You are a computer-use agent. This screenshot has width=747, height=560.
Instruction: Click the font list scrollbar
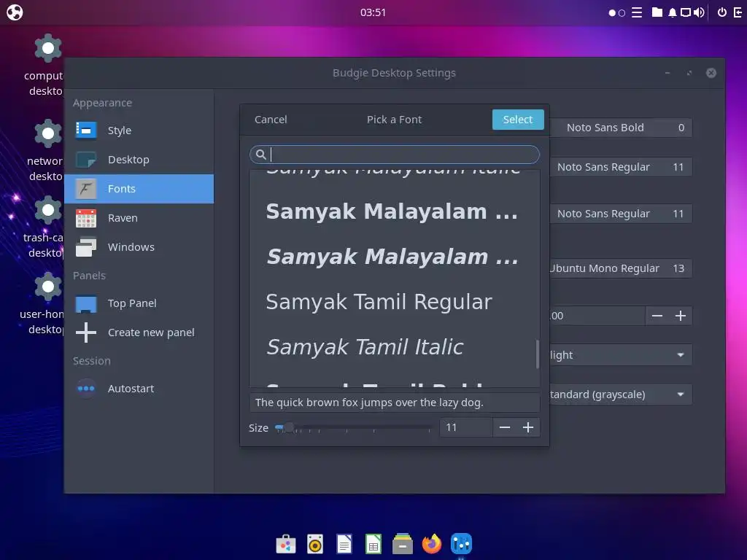coord(538,354)
